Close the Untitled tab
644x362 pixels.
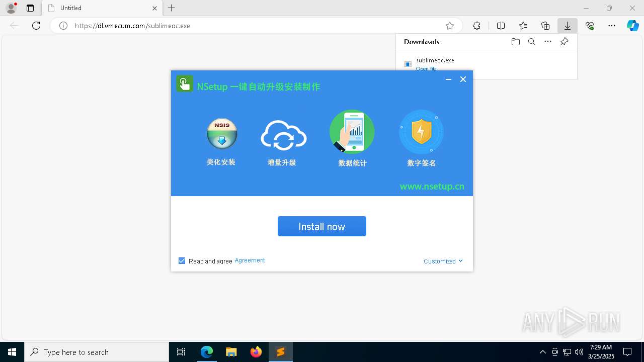pyautogui.click(x=155, y=8)
